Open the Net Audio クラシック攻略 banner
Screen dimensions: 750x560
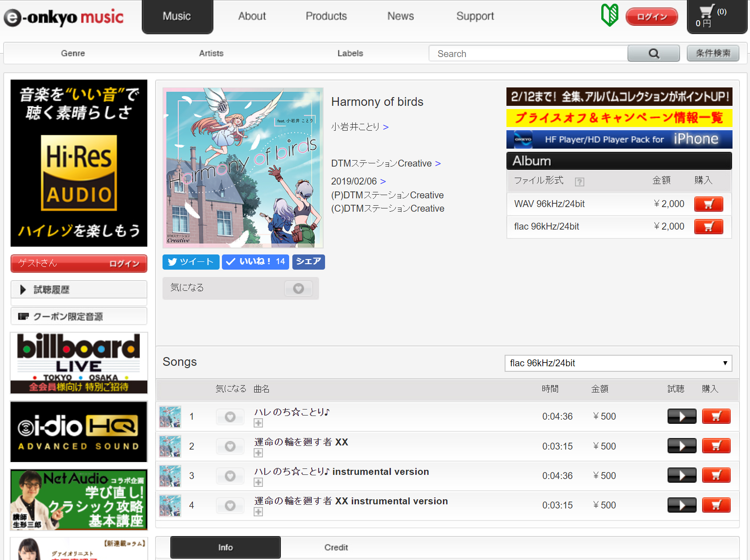[x=79, y=500]
